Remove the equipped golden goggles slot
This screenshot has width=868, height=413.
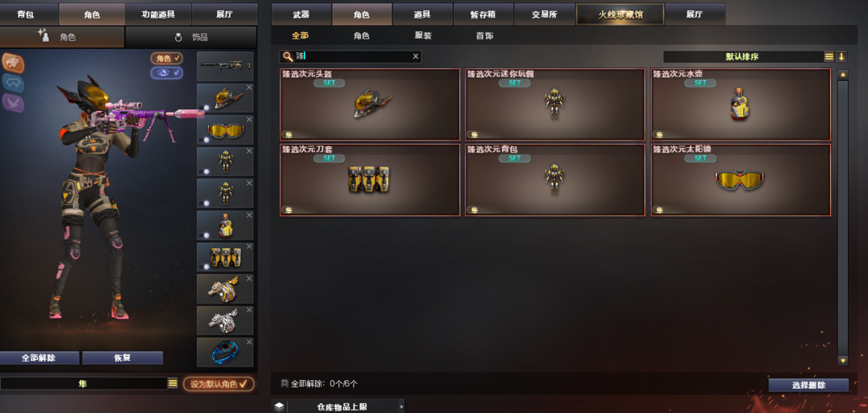pyautogui.click(x=249, y=119)
